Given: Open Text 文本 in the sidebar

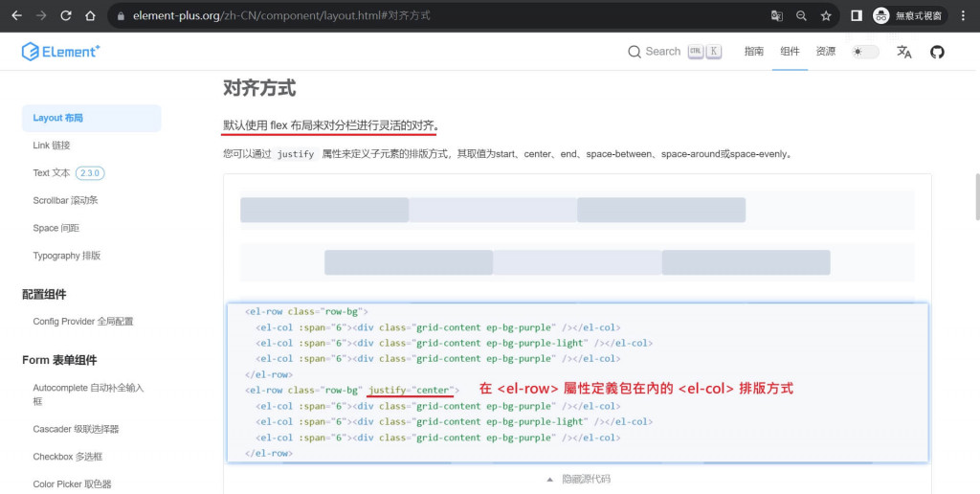Looking at the screenshot, I should [52, 172].
